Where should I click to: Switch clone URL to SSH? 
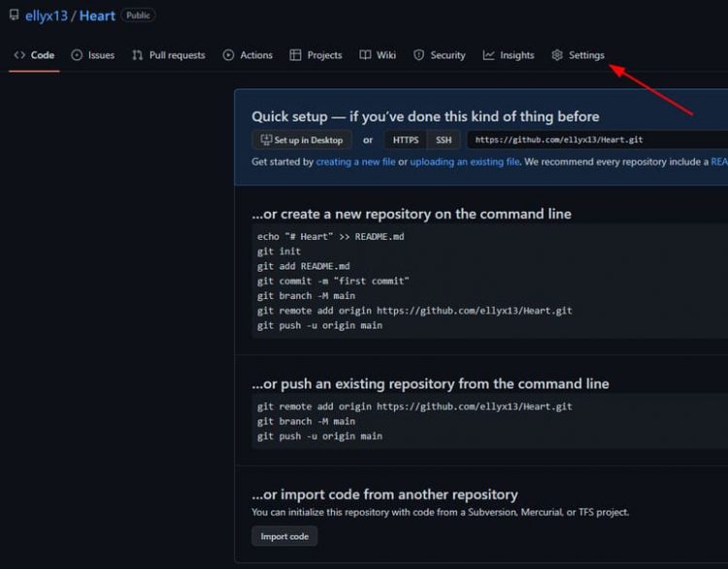(x=444, y=140)
